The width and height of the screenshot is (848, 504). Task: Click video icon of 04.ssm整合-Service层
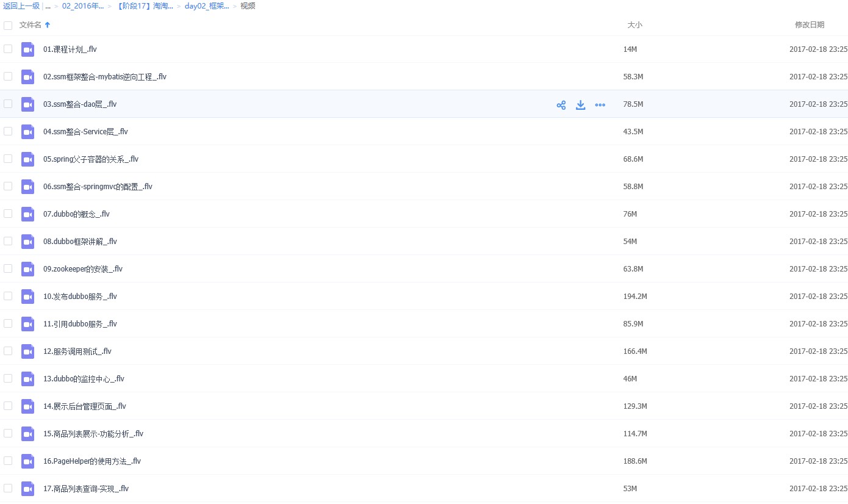[x=27, y=132]
